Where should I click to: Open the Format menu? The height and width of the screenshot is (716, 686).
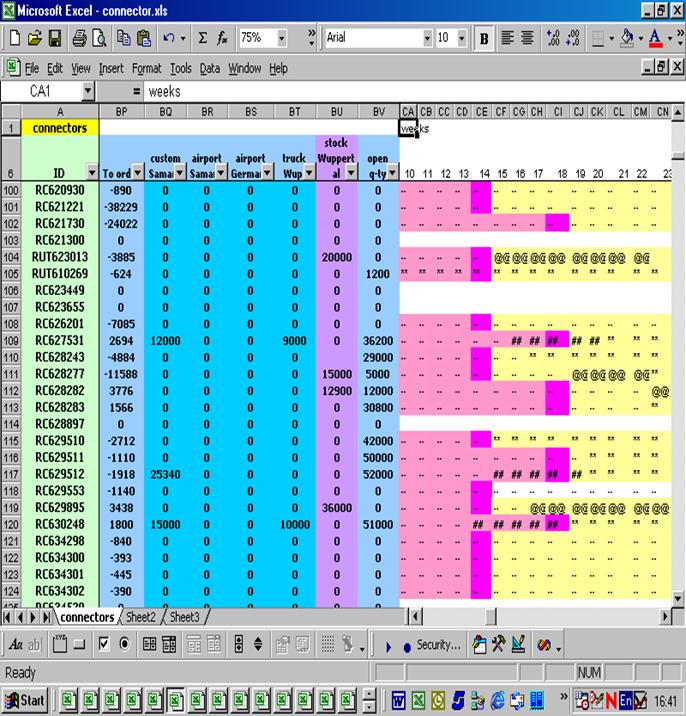146,68
